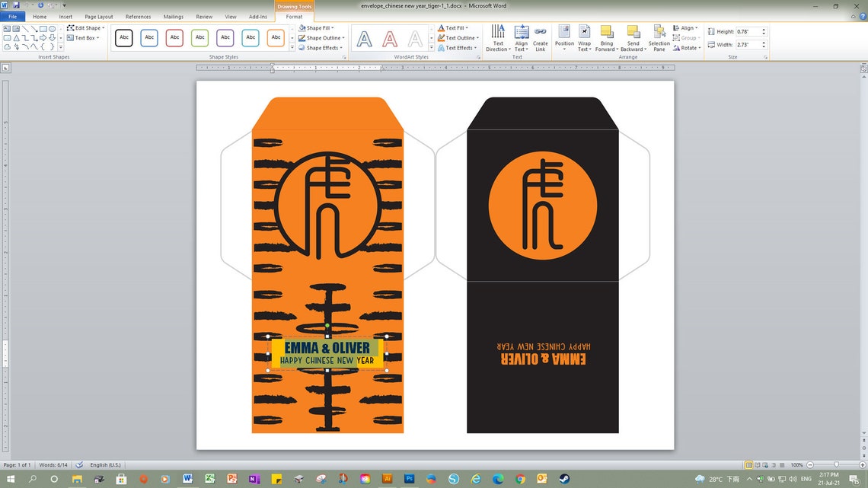
Task: Open the Page Layout tab
Action: coord(98,17)
